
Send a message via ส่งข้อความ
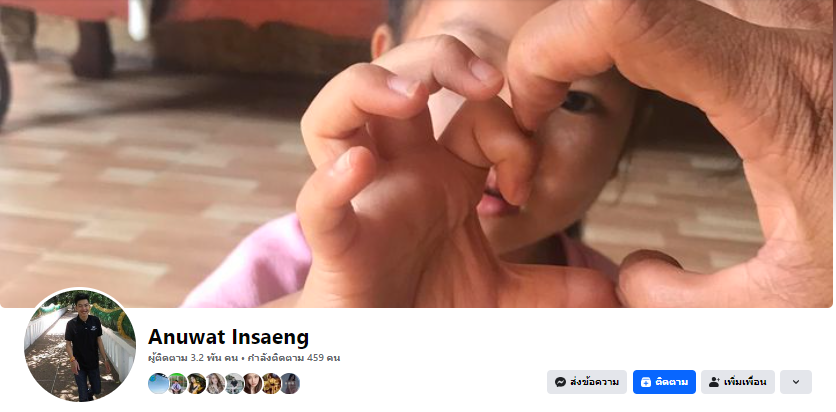point(586,382)
